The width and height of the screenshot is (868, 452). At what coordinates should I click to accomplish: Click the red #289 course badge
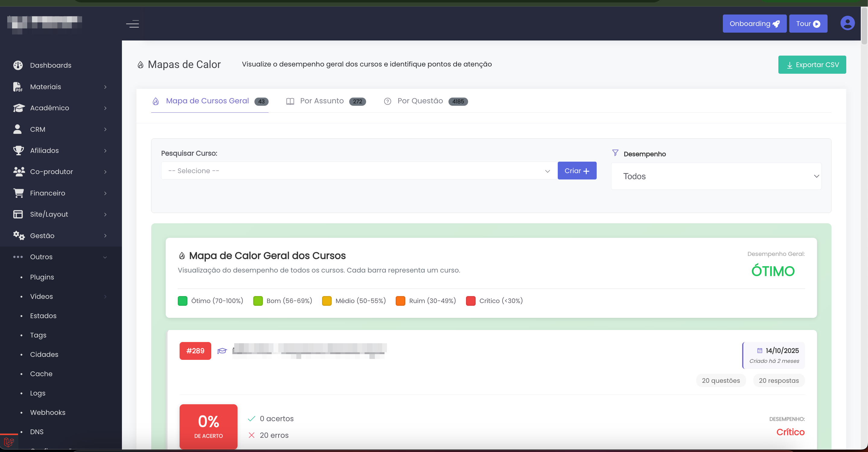pyautogui.click(x=195, y=351)
